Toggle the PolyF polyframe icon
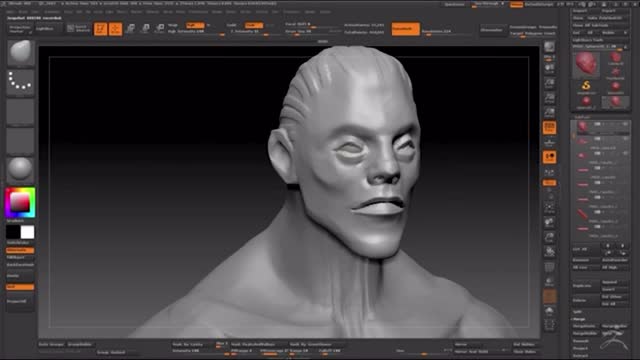Screen dimensions: 640x360 [x=549, y=268]
